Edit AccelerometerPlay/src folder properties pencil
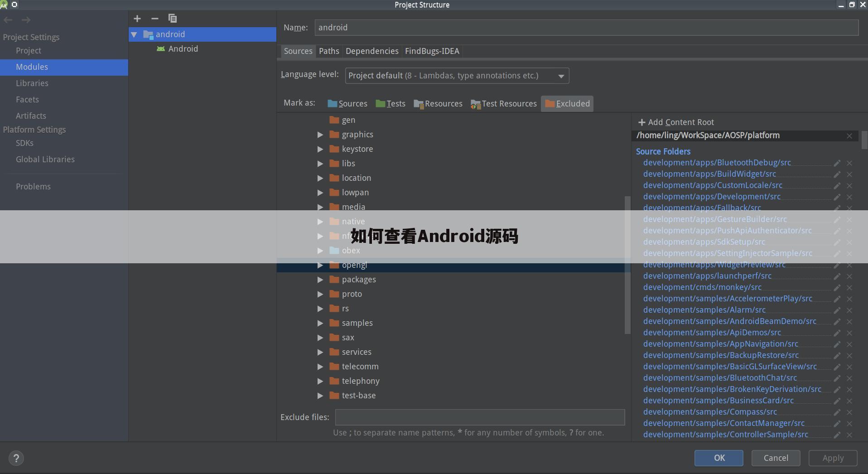868x474 pixels. 837,299
